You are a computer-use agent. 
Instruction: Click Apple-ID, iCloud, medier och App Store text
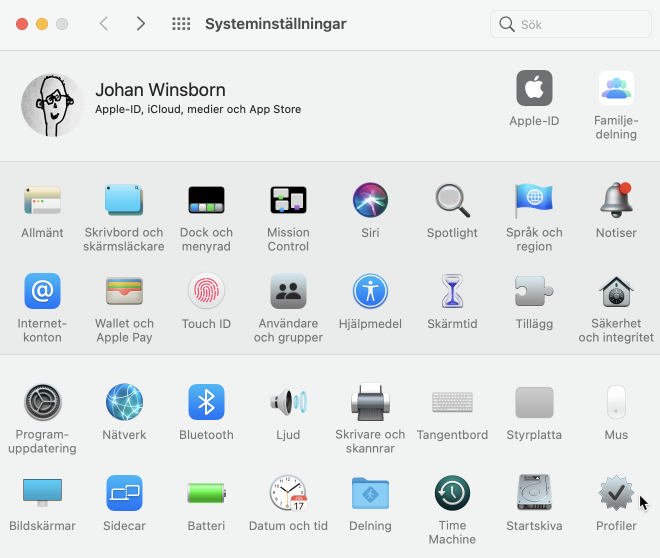(198, 109)
